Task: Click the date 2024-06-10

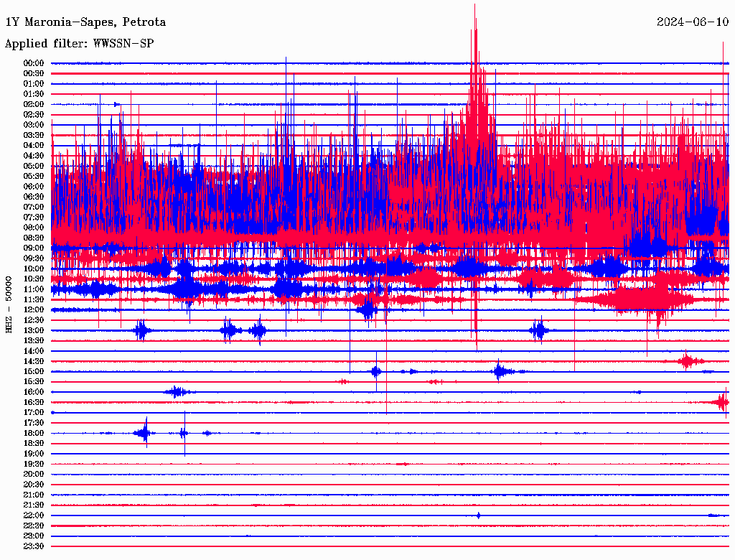Action: (692, 22)
